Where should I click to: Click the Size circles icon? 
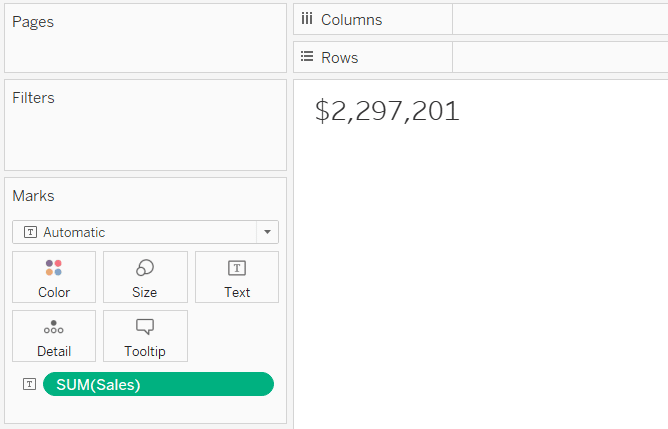point(145,268)
